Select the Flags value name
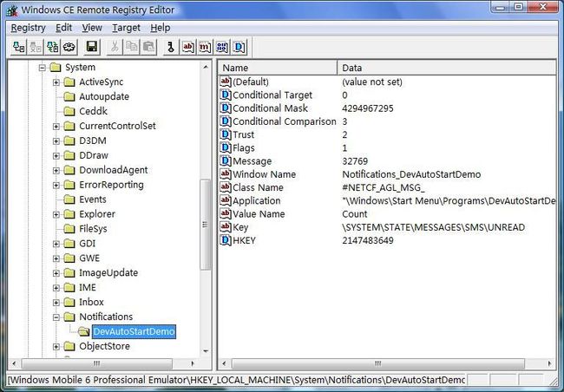 point(244,147)
